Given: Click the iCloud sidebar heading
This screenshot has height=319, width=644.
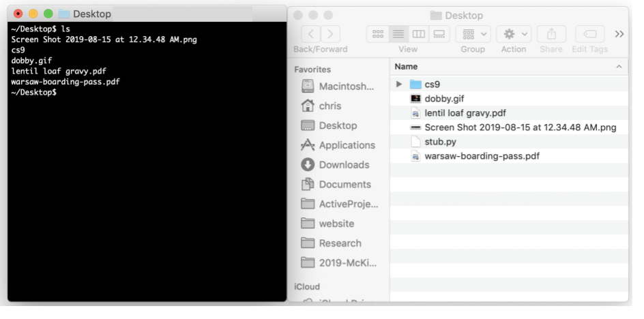Looking at the screenshot, I should pyautogui.click(x=307, y=286).
